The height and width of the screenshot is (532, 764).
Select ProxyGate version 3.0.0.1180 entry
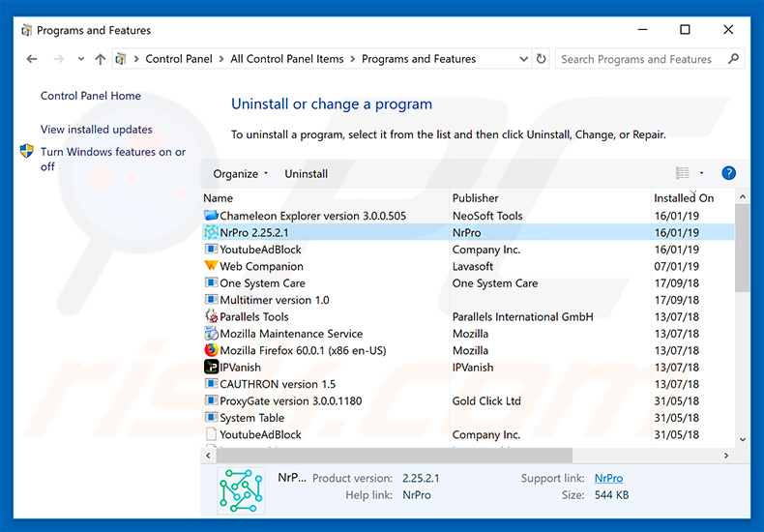(x=290, y=401)
